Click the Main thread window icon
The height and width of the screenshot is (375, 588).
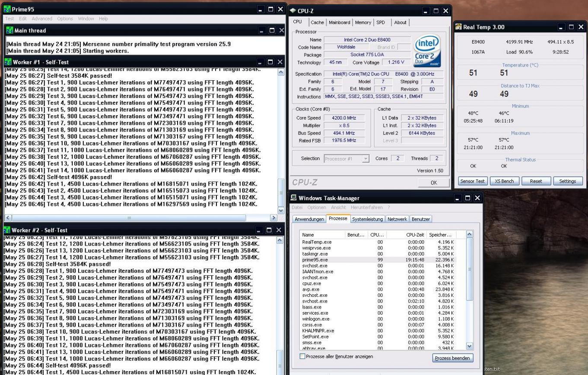tap(10, 30)
